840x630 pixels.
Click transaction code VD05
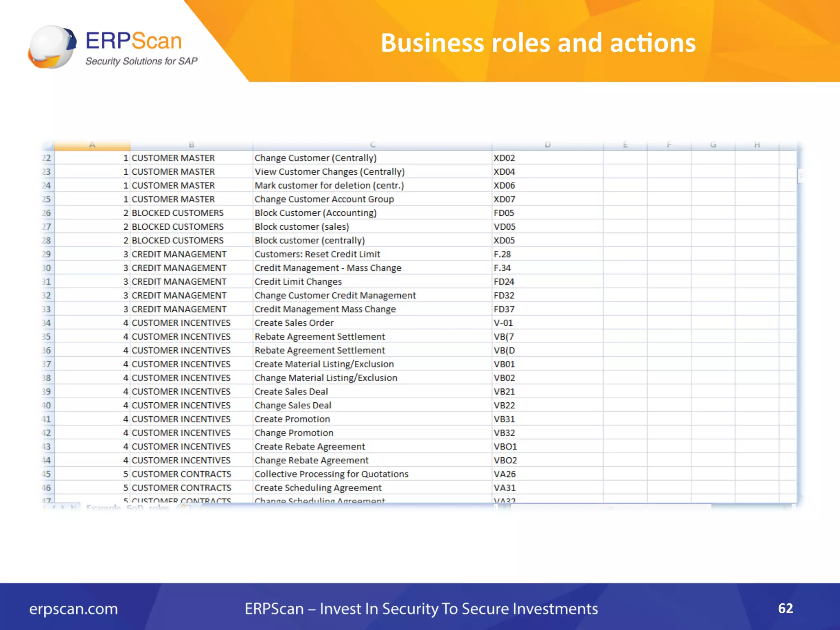click(x=548, y=226)
